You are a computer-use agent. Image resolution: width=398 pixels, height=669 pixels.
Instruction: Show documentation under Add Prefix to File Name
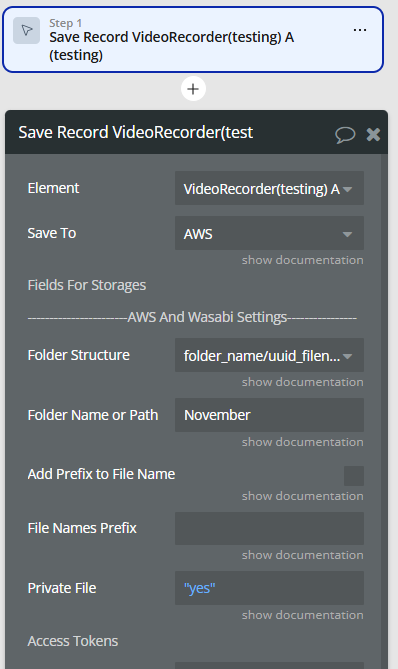[x=302, y=496]
